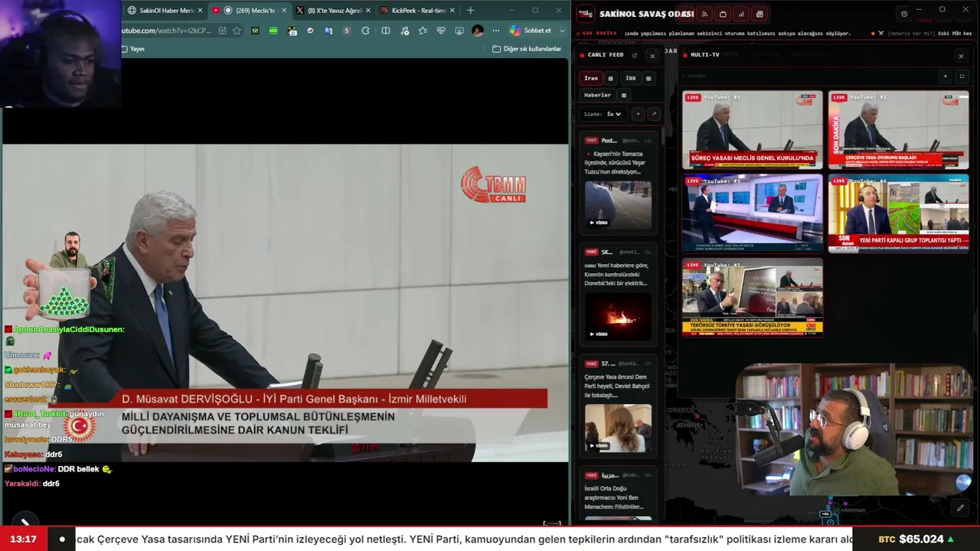980x551 pixels.
Task: Close the KickPeek browser tab
Action: (x=452, y=11)
